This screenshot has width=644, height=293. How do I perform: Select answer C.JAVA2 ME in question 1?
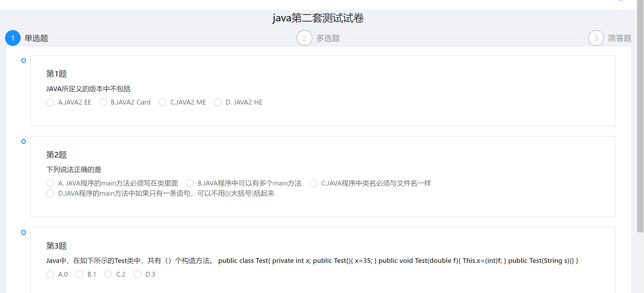[x=163, y=102]
